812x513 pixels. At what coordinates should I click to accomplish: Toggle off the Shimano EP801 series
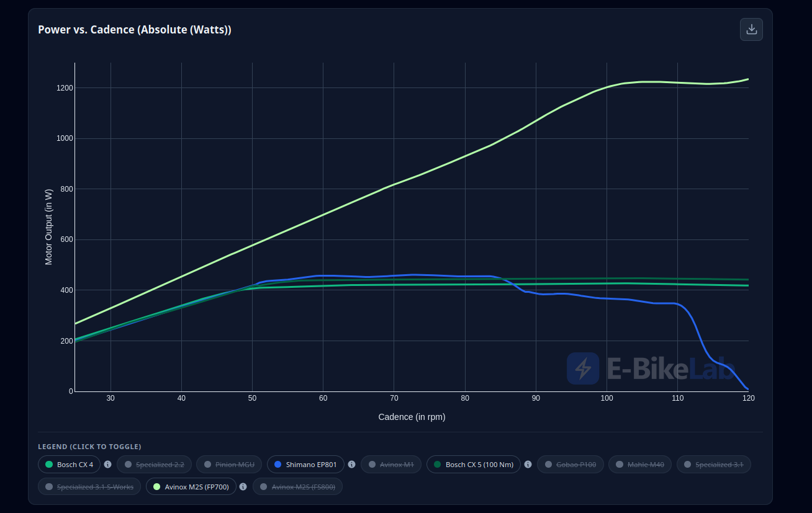(x=305, y=465)
